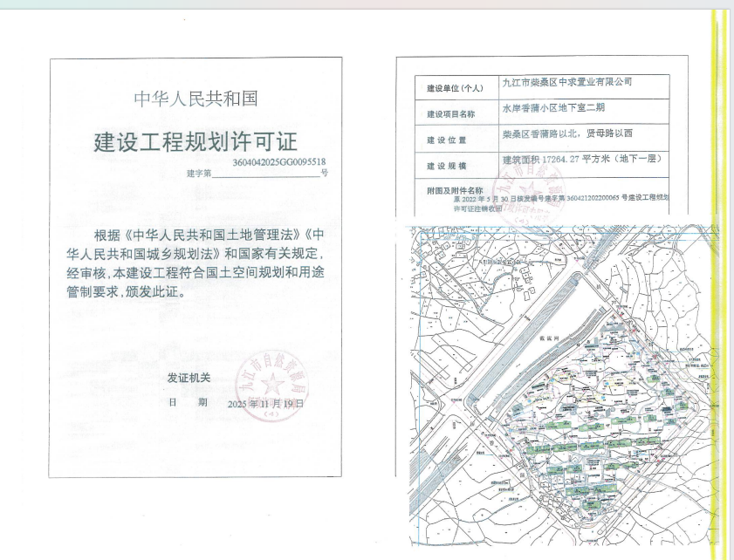Click the 建设项目名称 table cell
Screen dimensions: 734x560
451,113
